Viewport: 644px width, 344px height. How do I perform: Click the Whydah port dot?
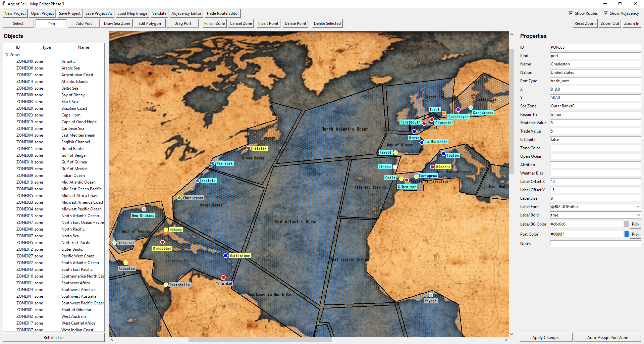tap(431, 295)
